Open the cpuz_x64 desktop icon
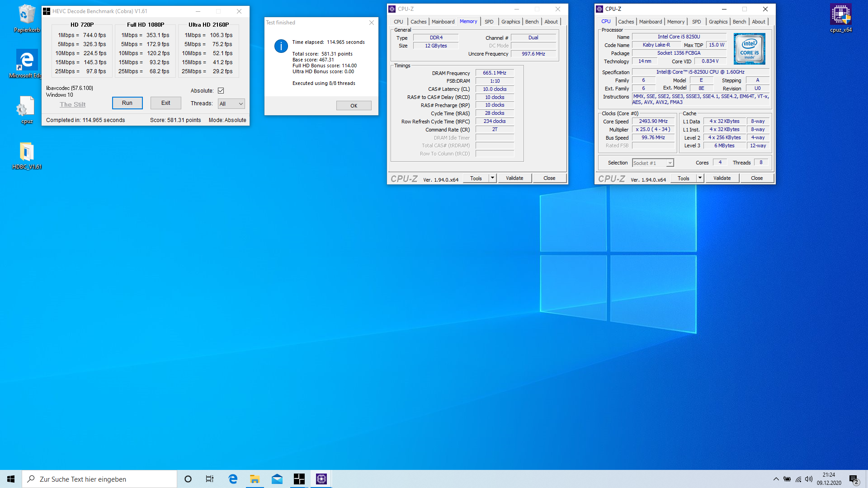 coord(840,19)
